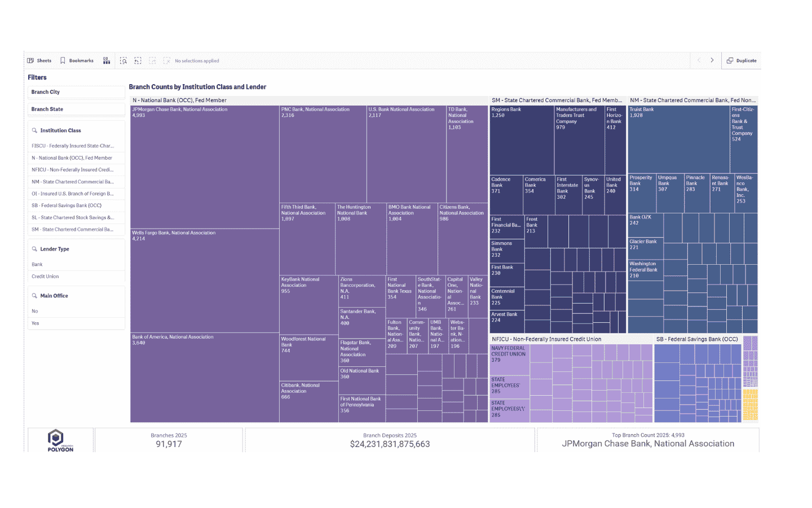Open the Branch City filter
This screenshot has height=508, width=812.
(x=76, y=92)
